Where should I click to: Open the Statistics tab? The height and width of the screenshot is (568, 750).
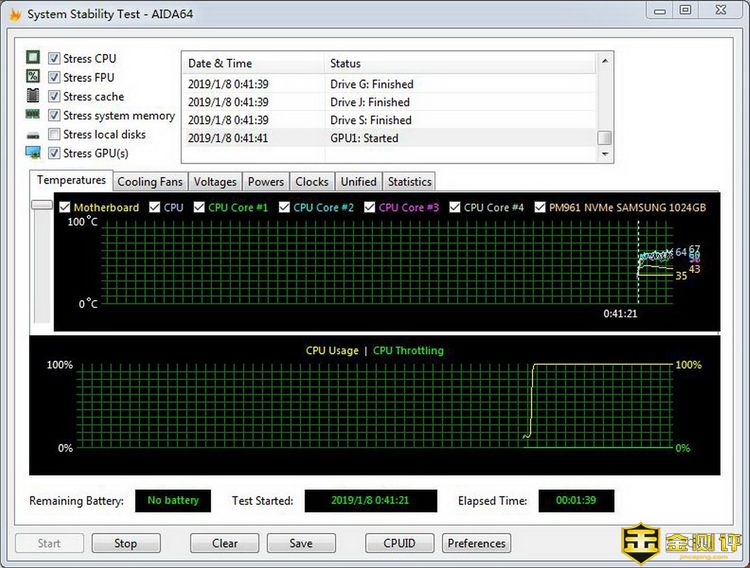pyautogui.click(x=409, y=182)
